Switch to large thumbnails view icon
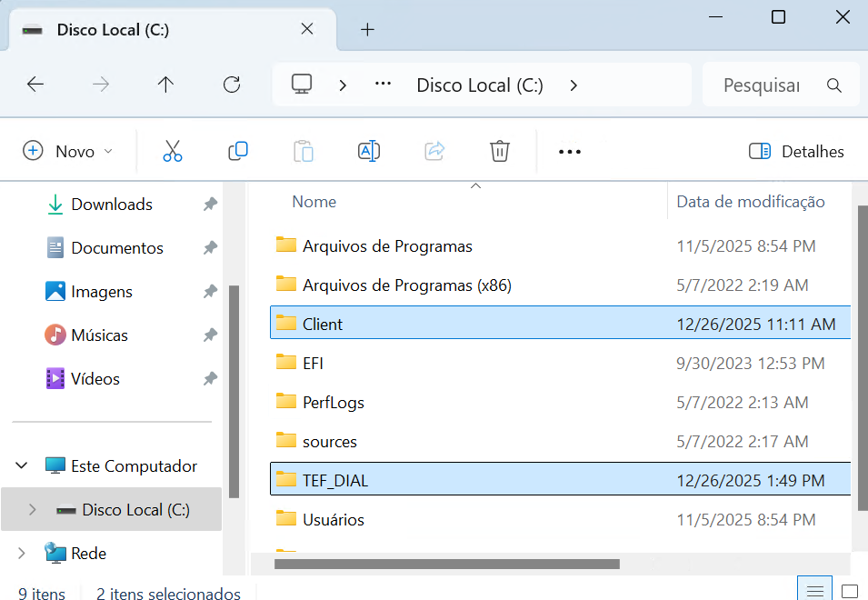This screenshot has width=868, height=600. point(849,591)
